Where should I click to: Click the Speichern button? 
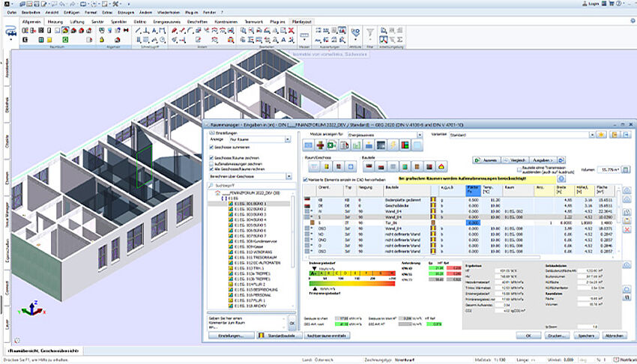(585, 336)
